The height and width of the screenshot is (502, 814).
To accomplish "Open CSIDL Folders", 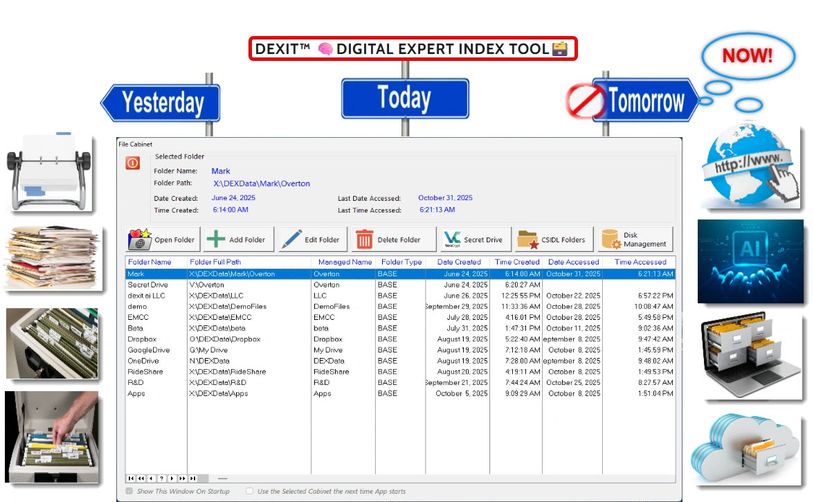I will point(551,240).
